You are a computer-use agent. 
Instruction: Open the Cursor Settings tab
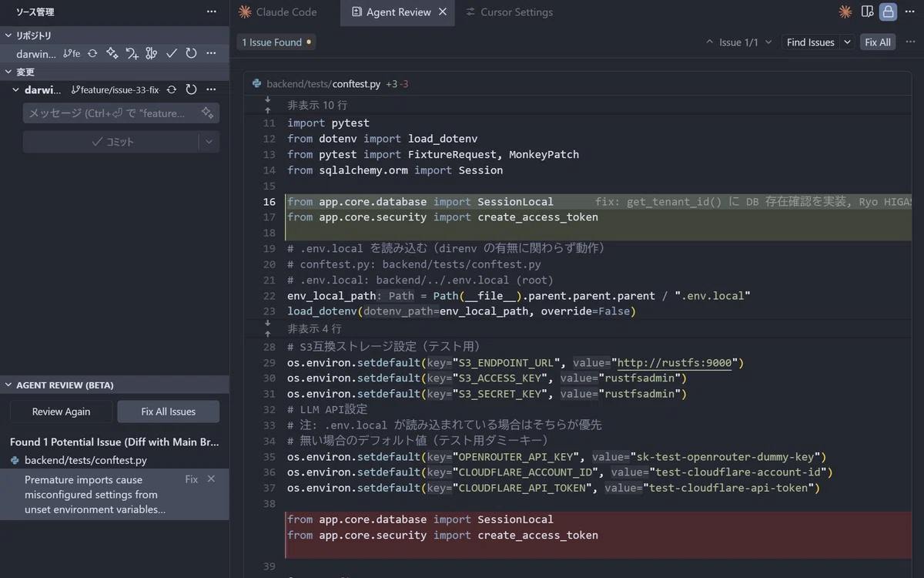tap(509, 12)
